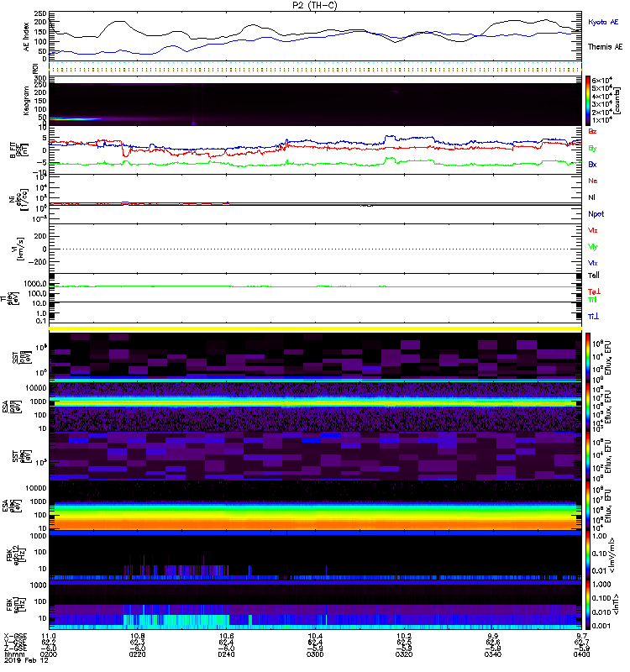Click the "0.001" nT color bar tick

[x=601, y=626]
